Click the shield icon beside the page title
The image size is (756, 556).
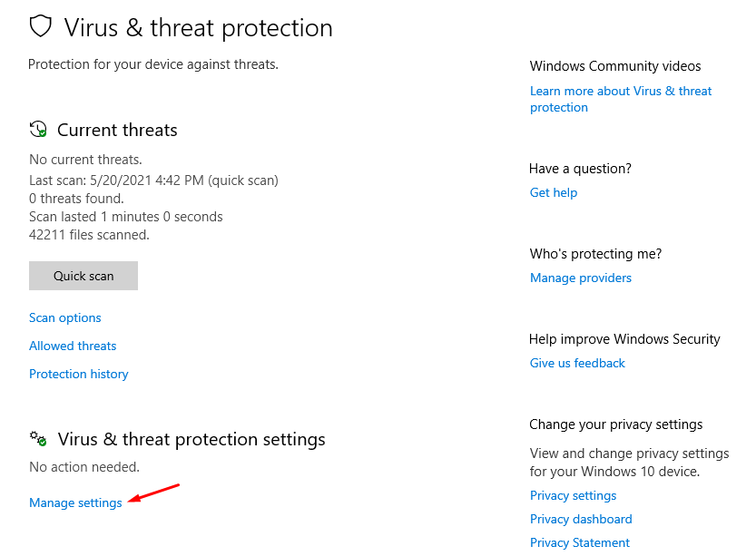pyautogui.click(x=41, y=26)
